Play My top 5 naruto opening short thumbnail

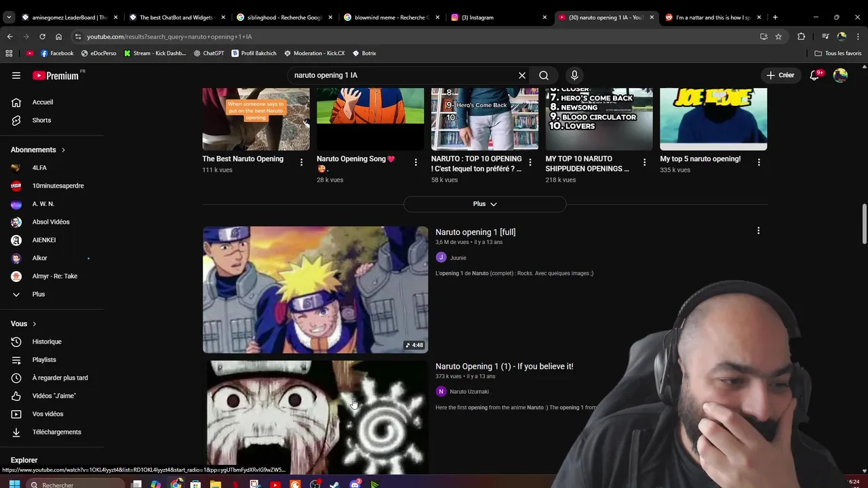click(x=713, y=119)
